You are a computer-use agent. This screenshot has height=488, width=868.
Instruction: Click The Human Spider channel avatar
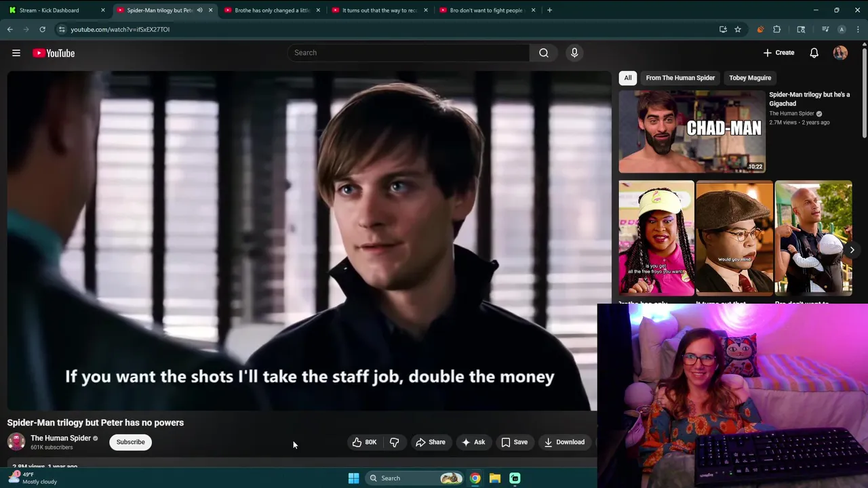click(x=16, y=442)
